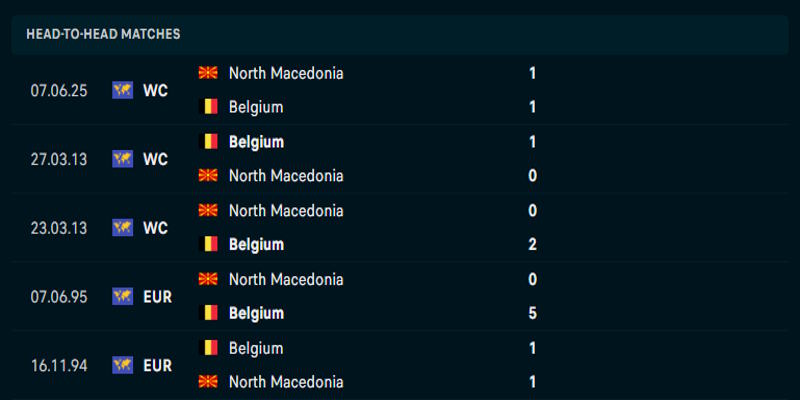This screenshot has height=400, width=800.
Task: Click the World Cup icon for 27.03.13 match
Action: pos(123,159)
